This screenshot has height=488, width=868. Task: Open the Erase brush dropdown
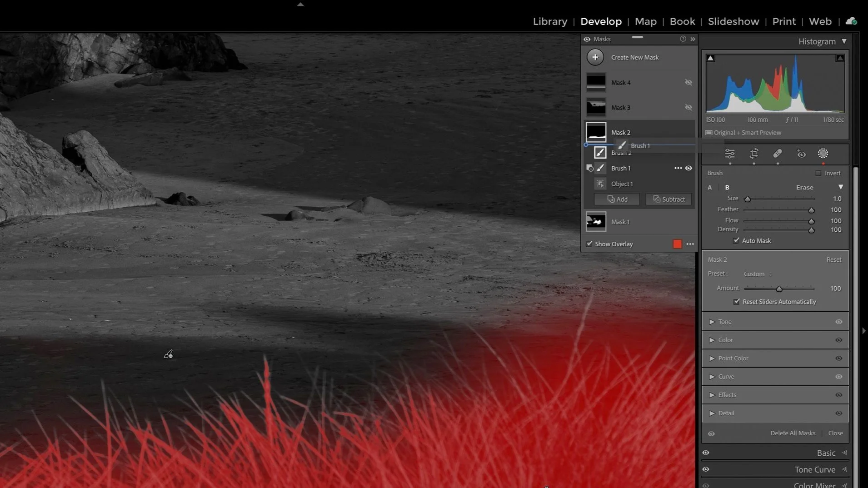tap(839, 187)
